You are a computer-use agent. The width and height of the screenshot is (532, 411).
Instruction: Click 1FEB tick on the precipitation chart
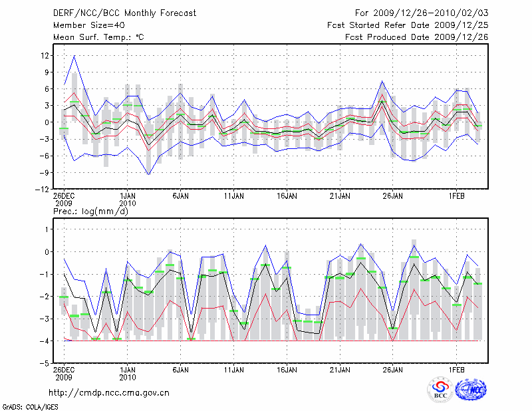click(x=456, y=368)
